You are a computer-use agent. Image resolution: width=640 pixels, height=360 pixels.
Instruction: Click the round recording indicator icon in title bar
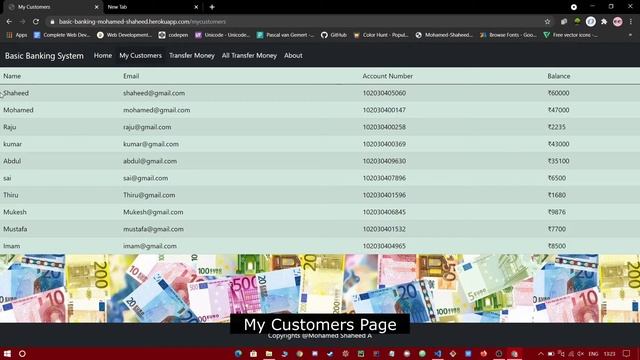tap(573, 7)
